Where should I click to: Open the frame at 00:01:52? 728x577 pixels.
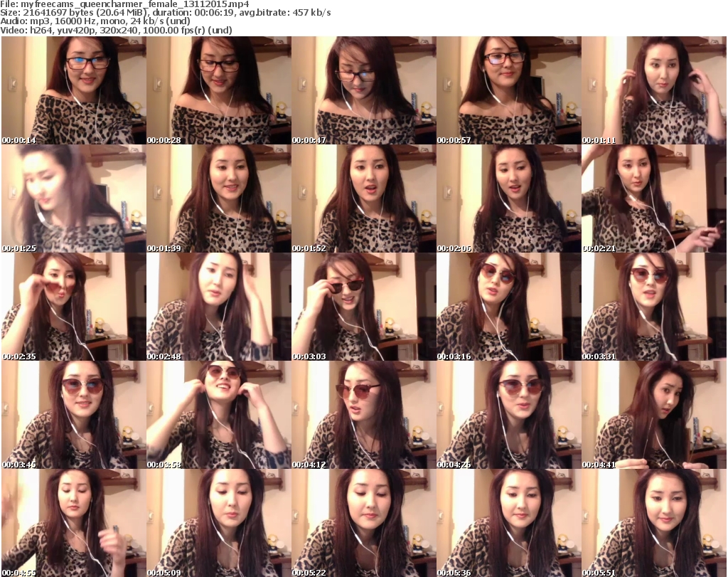[364, 198]
